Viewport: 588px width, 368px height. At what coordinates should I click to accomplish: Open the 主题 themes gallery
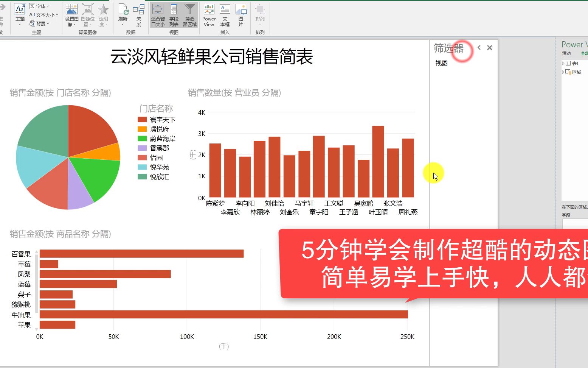20,14
